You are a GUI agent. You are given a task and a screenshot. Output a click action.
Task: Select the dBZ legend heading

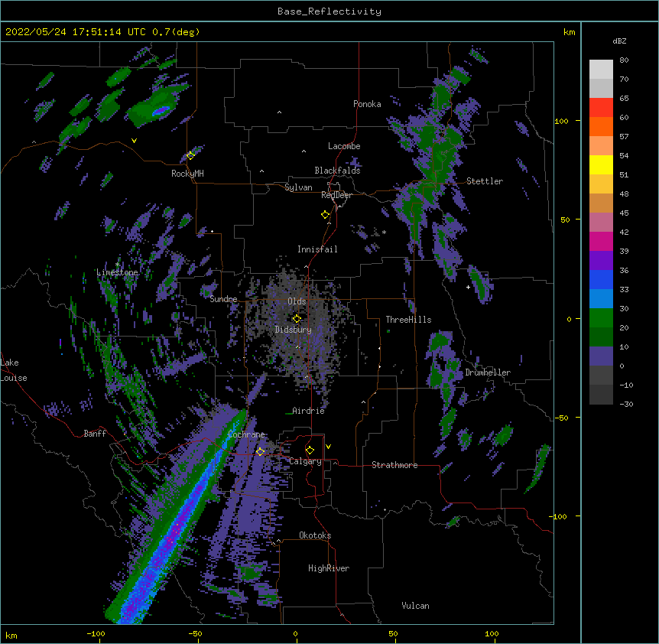point(619,41)
